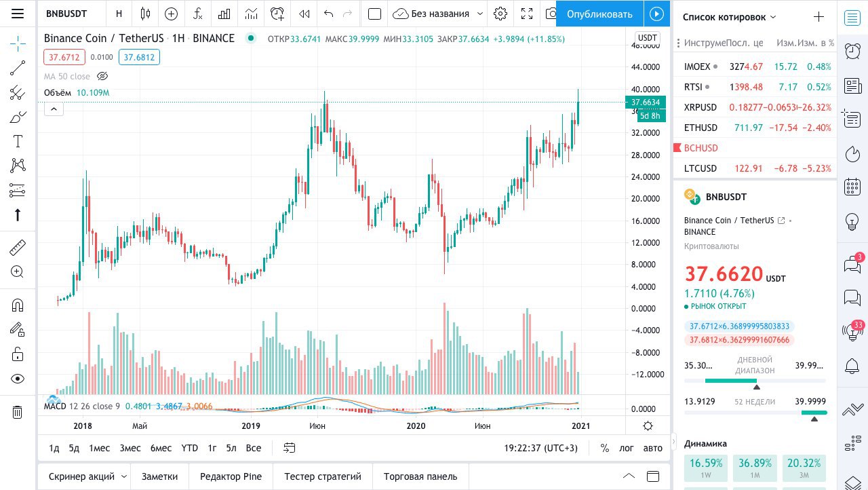The image size is (868, 490).
Task: Select the Text annotation tool
Action: (18, 141)
